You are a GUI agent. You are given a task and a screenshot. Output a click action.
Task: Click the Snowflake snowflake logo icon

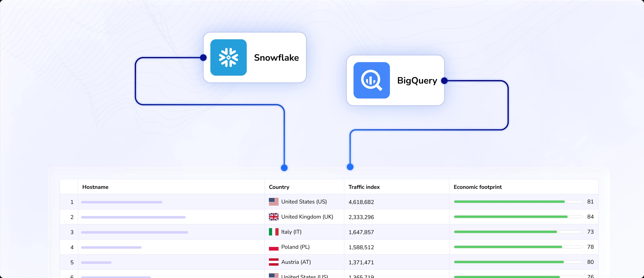pyautogui.click(x=228, y=58)
